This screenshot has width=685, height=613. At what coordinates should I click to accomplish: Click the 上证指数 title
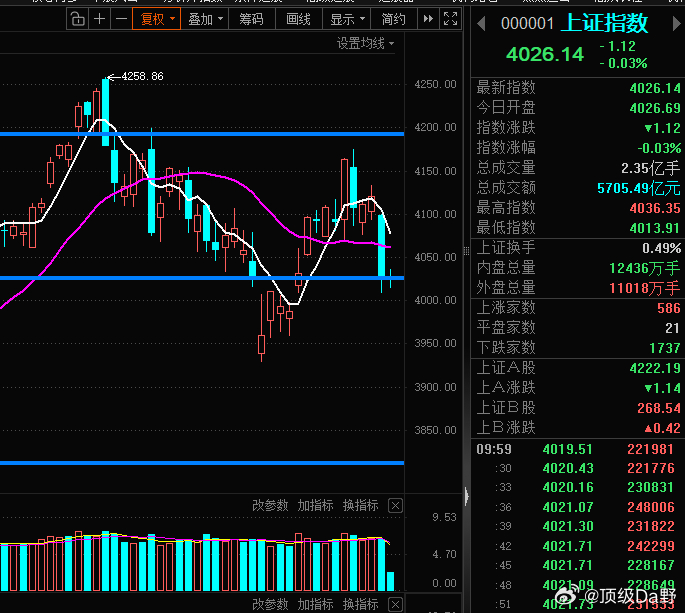[x=604, y=23]
